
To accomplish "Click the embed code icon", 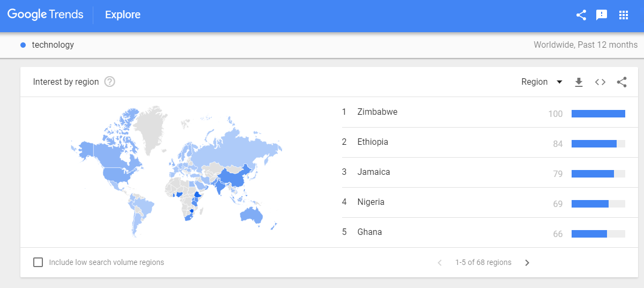I will point(600,82).
